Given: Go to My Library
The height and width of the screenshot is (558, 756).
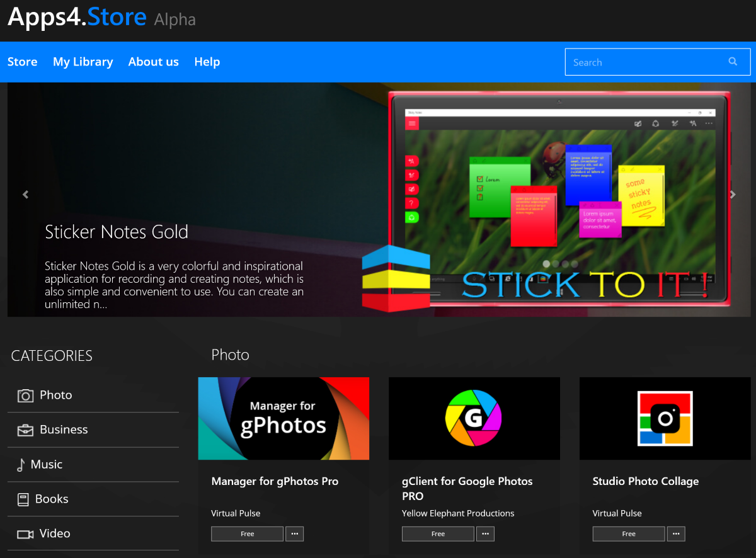Looking at the screenshot, I should 83,62.
